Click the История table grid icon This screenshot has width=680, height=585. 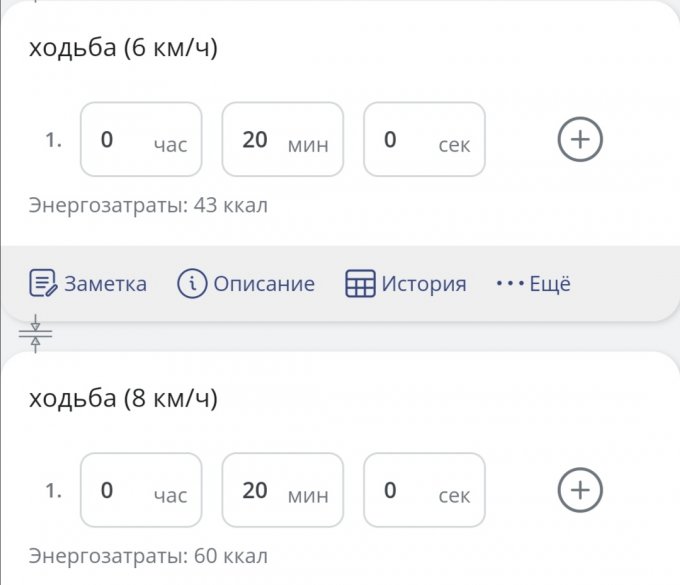(360, 283)
